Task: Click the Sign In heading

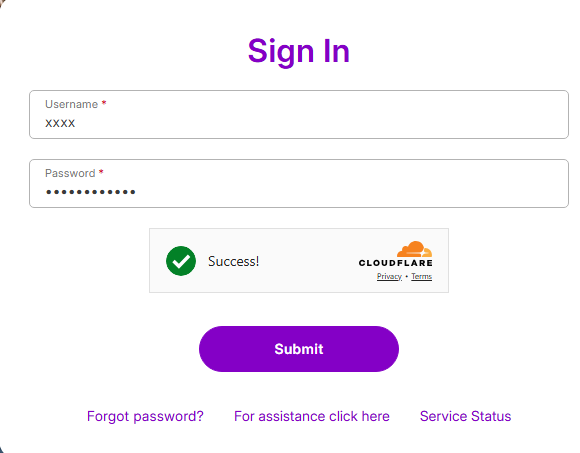Action: point(299,51)
